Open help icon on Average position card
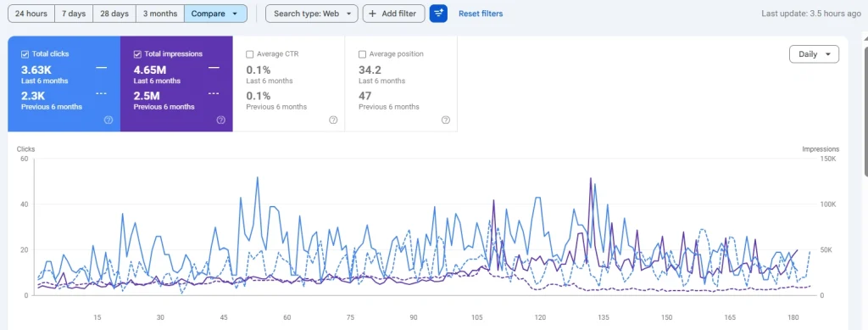868x330 pixels. [x=446, y=120]
